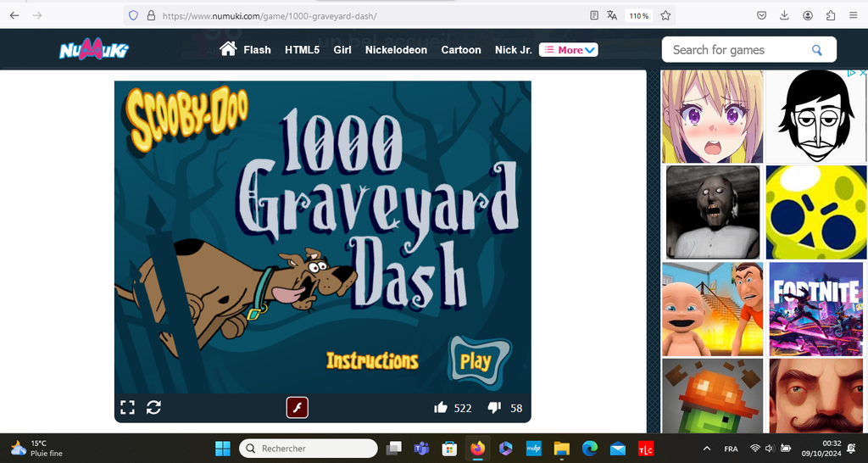Viewport: 868px width, 463px height.
Task: Click the fullscreen icon below the game
Action: click(127, 408)
